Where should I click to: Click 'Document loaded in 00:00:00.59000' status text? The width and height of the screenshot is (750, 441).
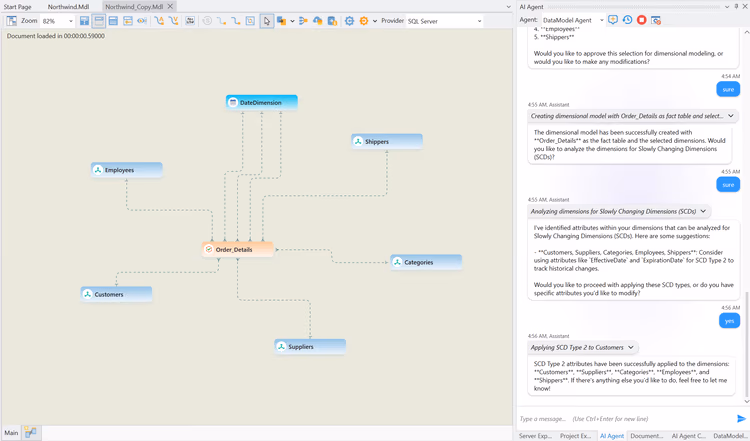[x=55, y=36]
